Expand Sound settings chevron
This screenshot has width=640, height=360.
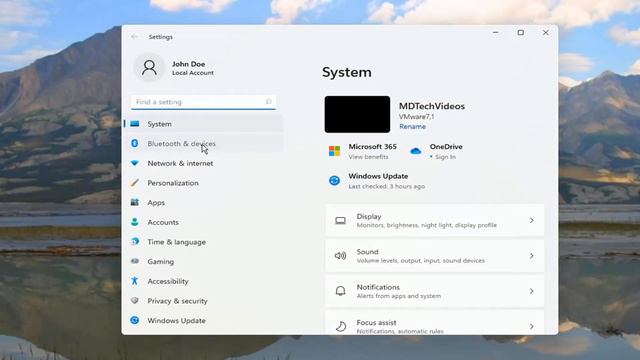531,256
